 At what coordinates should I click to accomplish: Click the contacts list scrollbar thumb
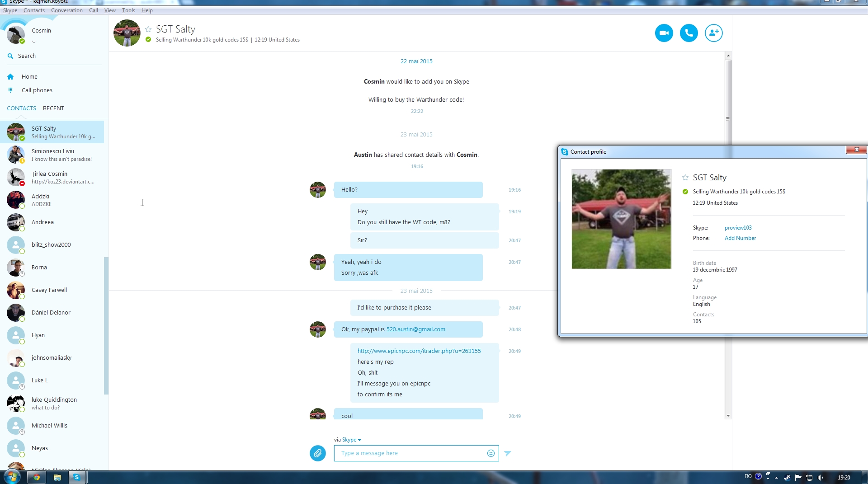106,325
